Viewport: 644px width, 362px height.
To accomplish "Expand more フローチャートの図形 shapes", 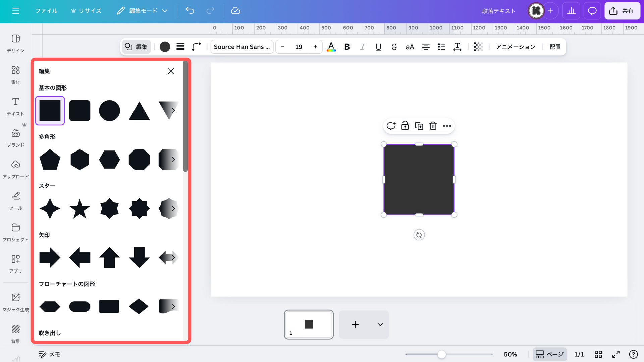I will [x=173, y=306].
